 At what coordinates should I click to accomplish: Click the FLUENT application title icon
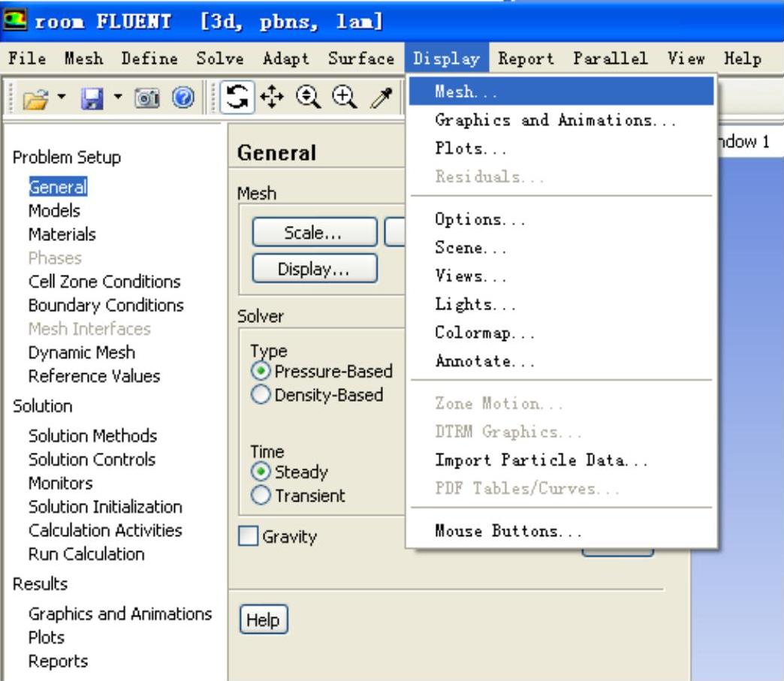click(x=16, y=20)
